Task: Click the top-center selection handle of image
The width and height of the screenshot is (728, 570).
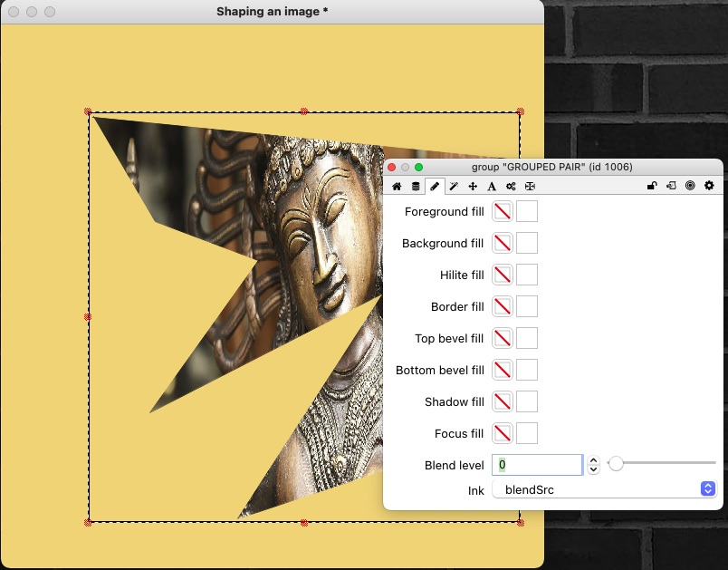Action: (304, 111)
